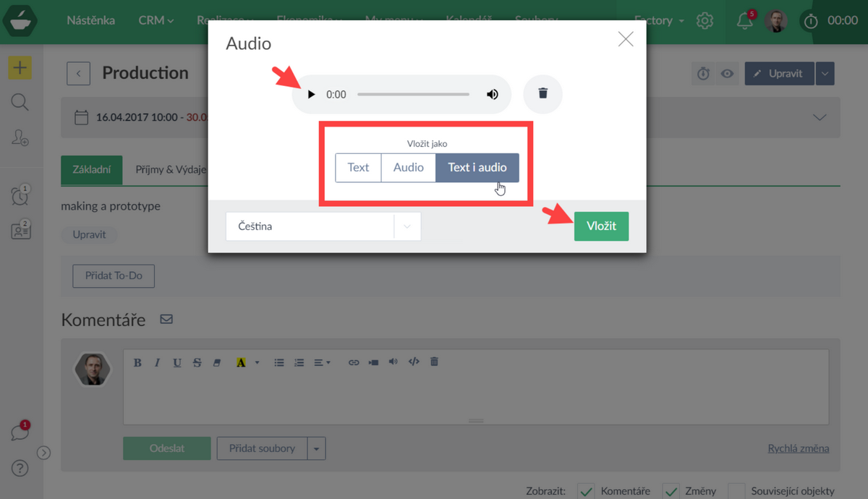Click the audio icon in editor toolbar
868x499 pixels.
click(x=393, y=362)
